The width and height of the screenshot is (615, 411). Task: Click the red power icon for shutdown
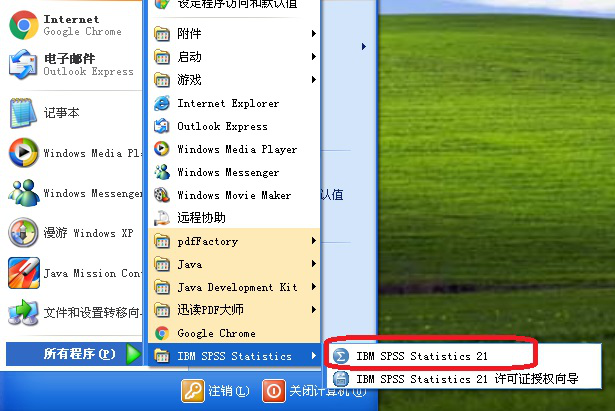pyautogui.click(x=274, y=391)
